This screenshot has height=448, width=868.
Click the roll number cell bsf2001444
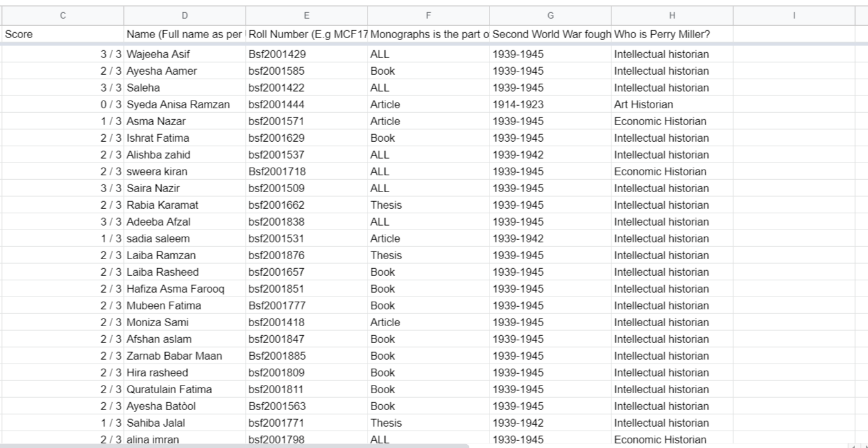[x=306, y=104]
